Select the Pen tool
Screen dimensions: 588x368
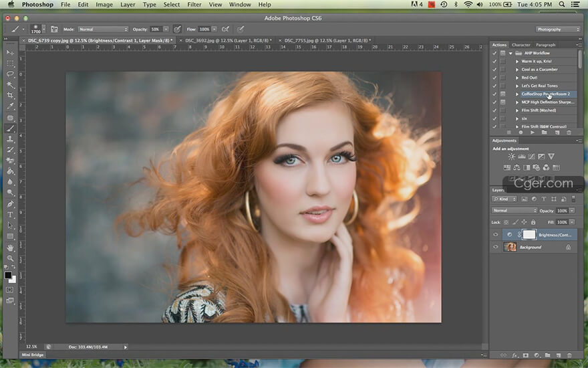coord(10,204)
